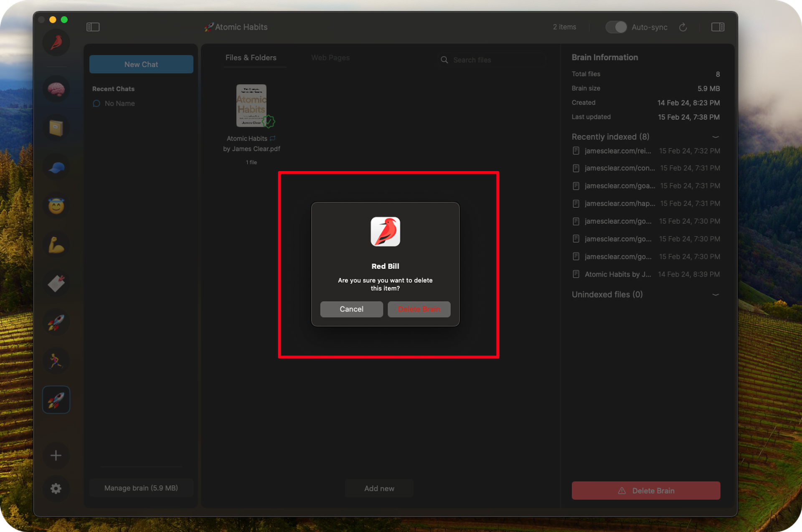Open New Chat panel

[141, 64]
